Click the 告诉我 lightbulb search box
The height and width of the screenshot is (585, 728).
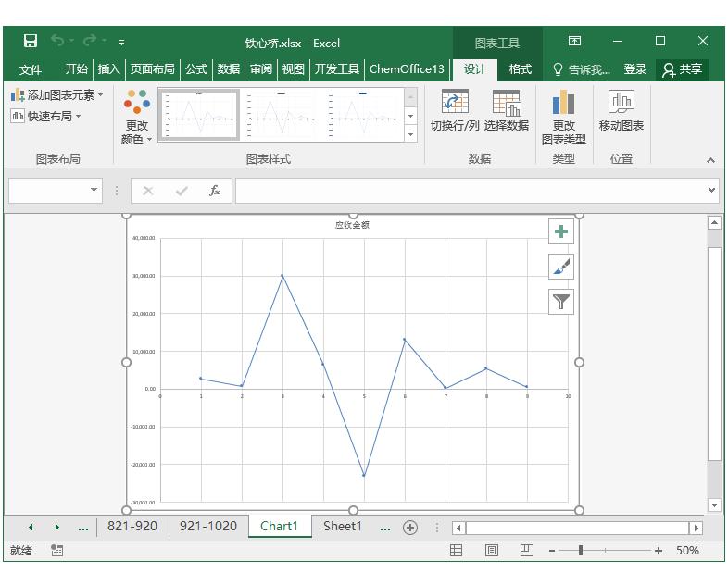coord(581,69)
